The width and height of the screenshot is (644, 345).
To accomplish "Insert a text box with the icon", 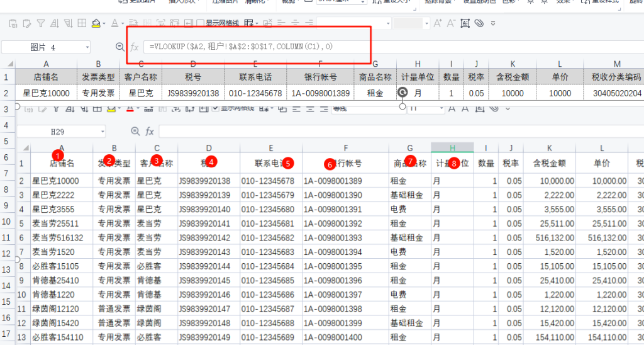I will [x=465, y=23].
